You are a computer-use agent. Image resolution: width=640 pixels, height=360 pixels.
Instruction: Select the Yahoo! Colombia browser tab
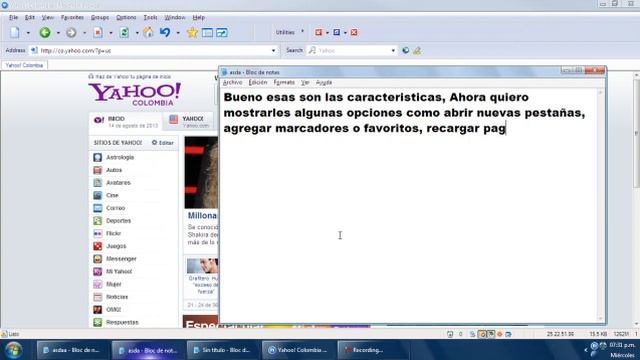pos(24,65)
